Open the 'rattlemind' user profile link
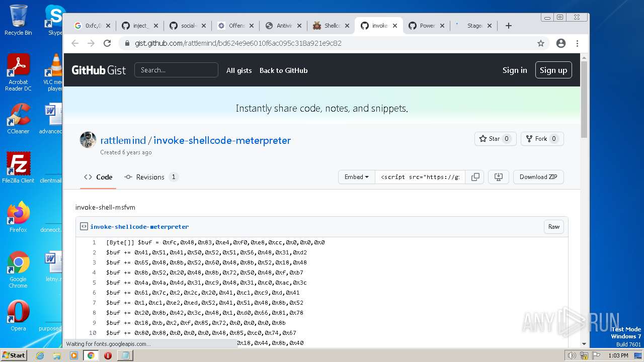Viewport: 644px width, 362px height. [123, 140]
